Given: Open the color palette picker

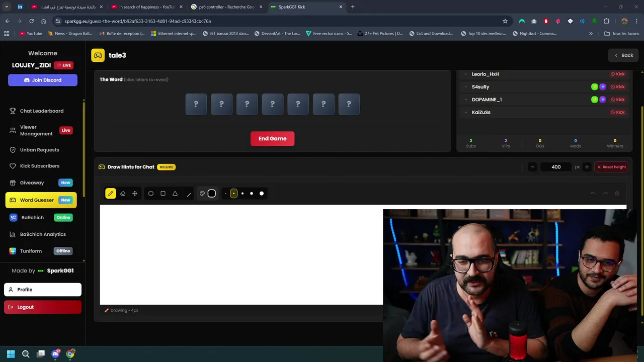Looking at the screenshot, I should coord(202,194).
